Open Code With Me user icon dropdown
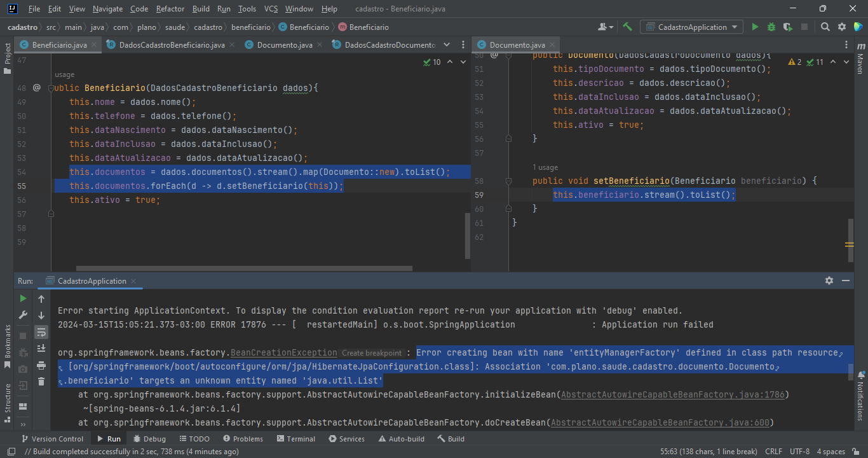Viewport: 868px width, 458px height. (x=606, y=27)
